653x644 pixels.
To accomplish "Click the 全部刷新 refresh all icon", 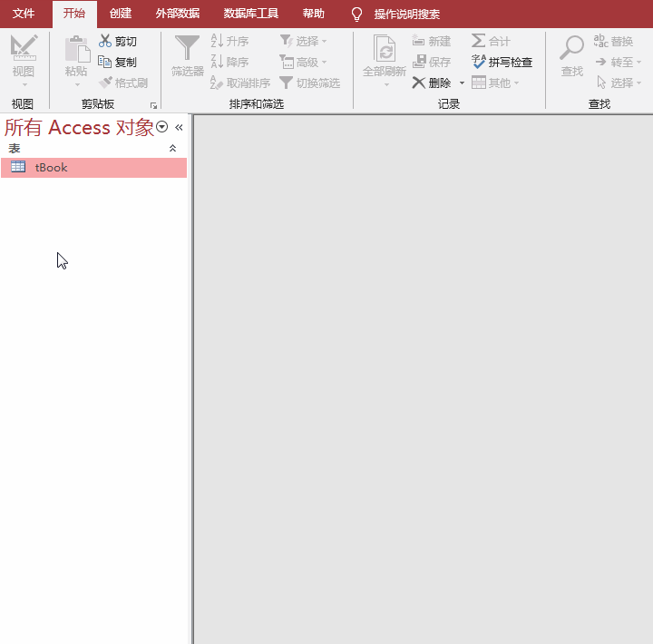I will click(385, 49).
